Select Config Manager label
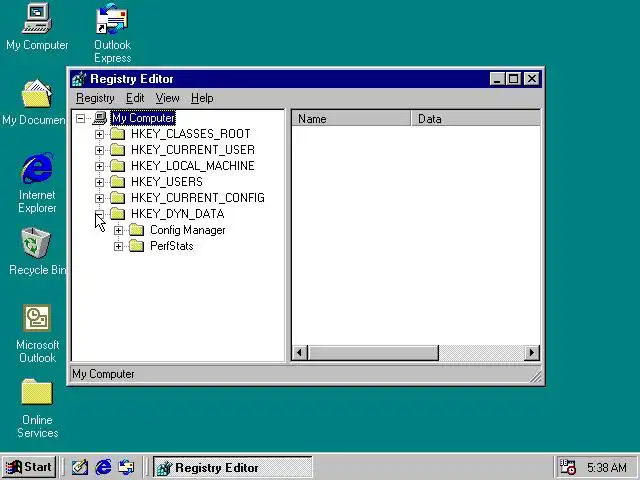This screenshot has height=480, width=640. coord(188,230)
